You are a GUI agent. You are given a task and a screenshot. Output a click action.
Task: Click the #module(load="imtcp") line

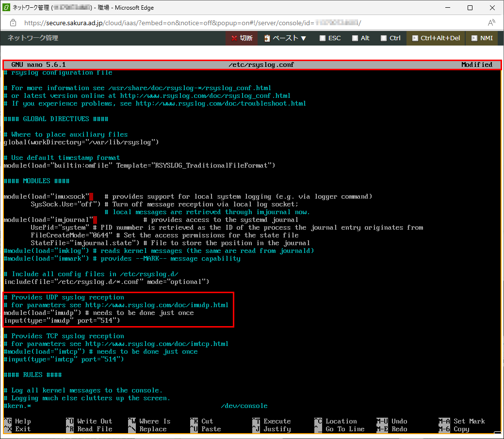tap(101, 352)
